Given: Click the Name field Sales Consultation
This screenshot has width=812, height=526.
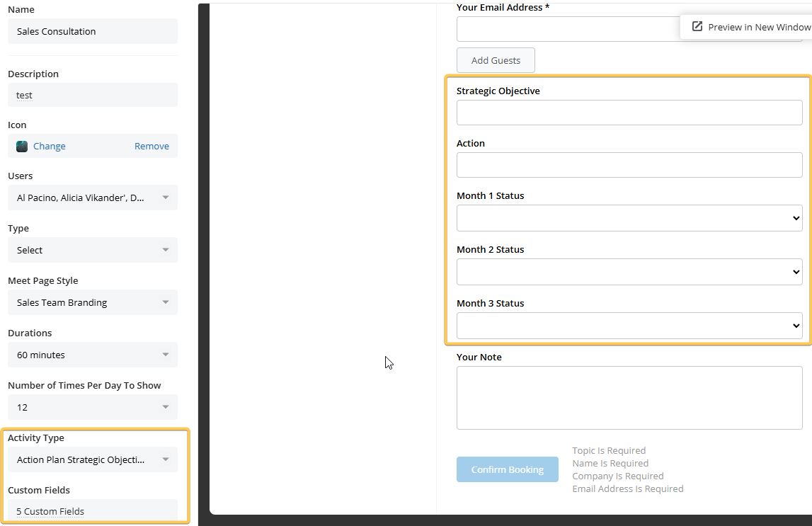Looking at the screenshot, I should 93,32.
